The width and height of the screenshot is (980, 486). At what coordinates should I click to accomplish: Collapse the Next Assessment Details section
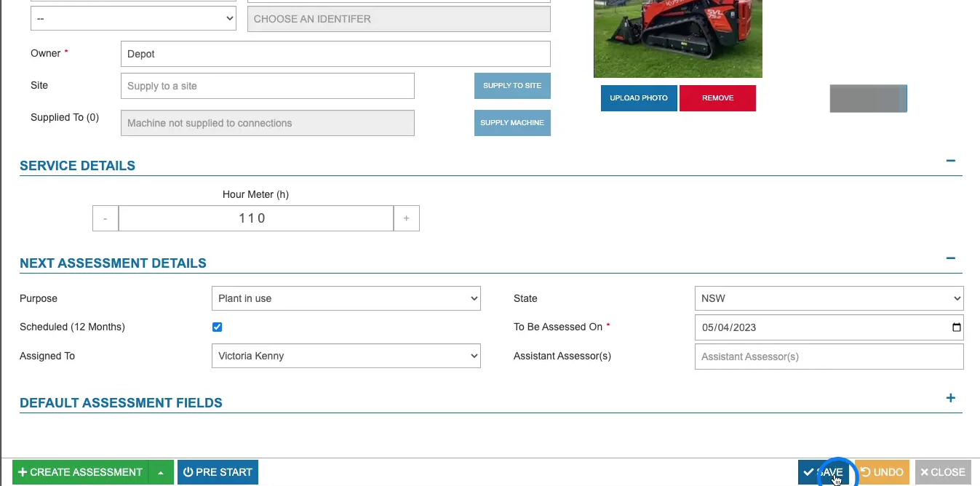point(950,258)
